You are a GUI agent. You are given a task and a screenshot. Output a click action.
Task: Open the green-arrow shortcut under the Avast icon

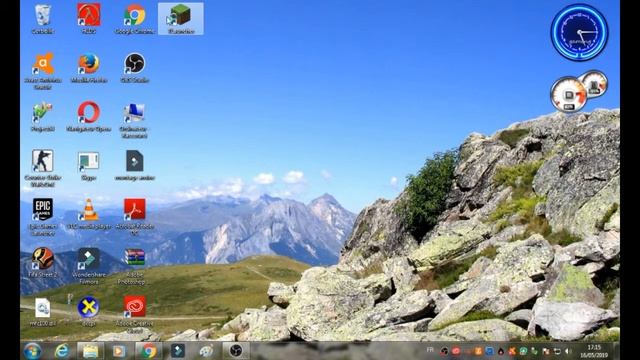[x=42, y=117]
